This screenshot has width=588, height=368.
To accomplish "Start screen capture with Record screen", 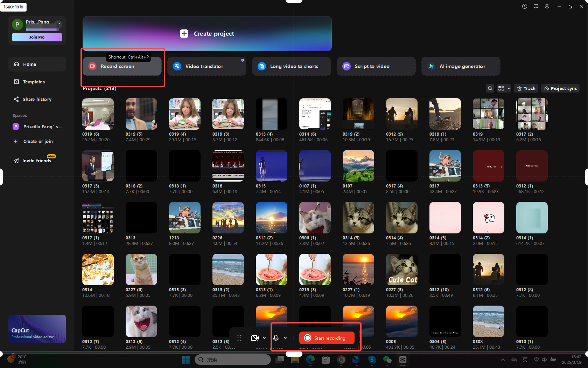I will tap(122, 66).
